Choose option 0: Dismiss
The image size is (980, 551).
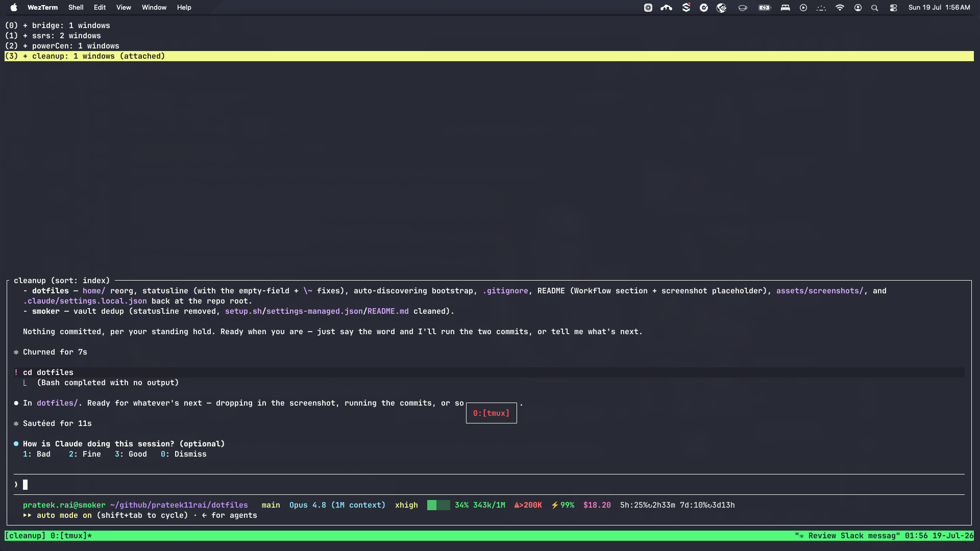click(x=184, y=454)
